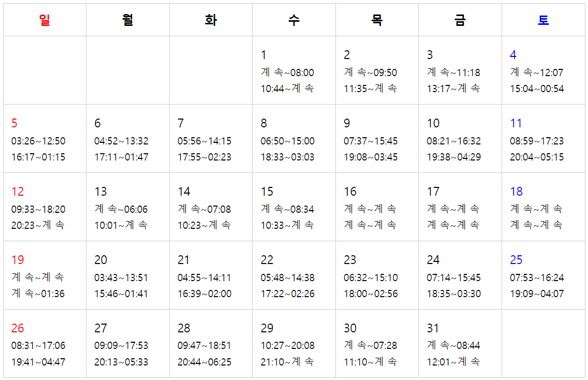Click date 31 in the Friday column

point(433,328)
